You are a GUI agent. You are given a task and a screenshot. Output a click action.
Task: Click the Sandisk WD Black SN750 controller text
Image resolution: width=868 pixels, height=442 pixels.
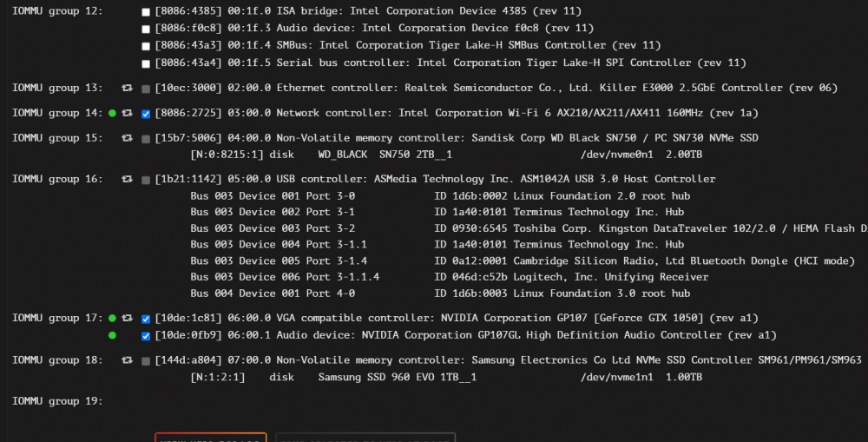[457, 137]
